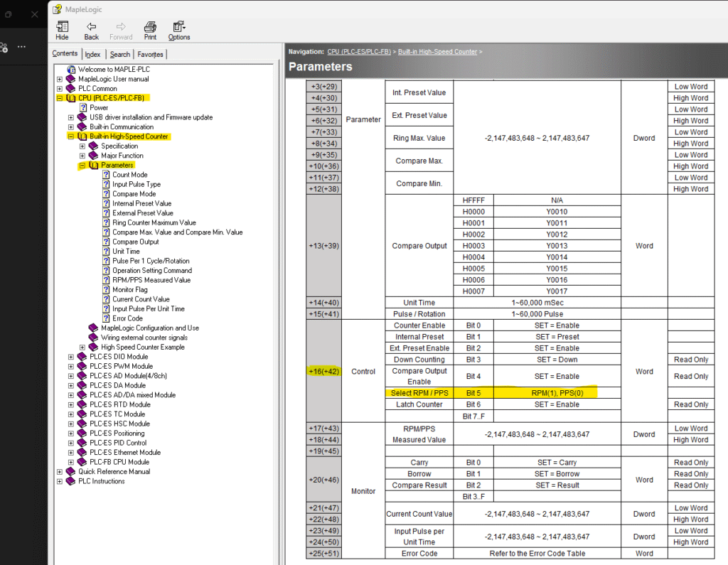This screenshot has width=728, height=565.
Task: Open the Options toolbar menu icon
Action: 178,27
